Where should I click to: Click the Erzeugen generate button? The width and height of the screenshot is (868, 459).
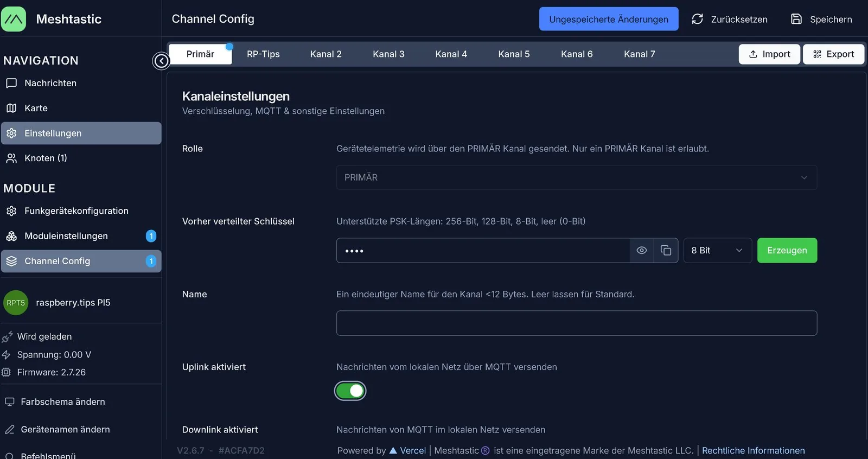click(787, 250)
